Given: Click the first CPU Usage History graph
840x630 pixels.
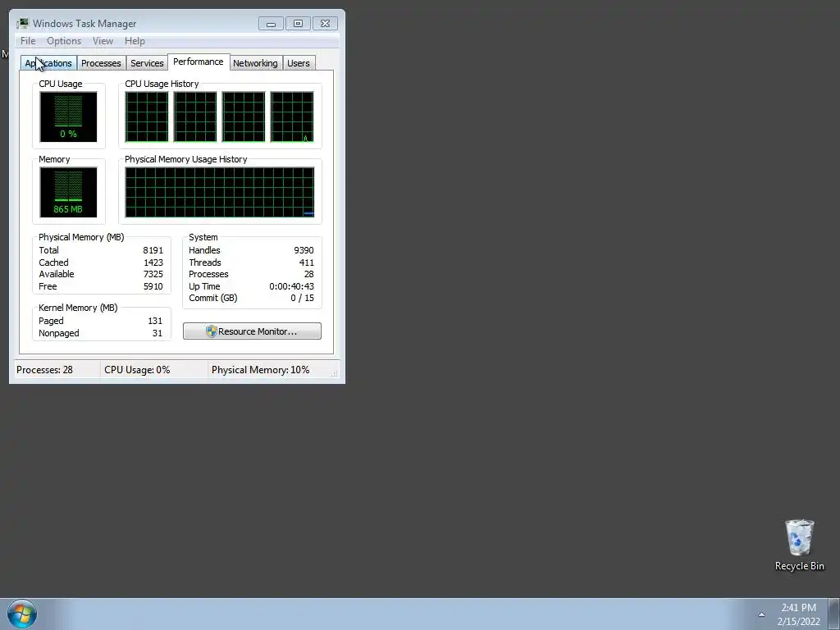Looking at the screenshot, I should coord(146,116).
